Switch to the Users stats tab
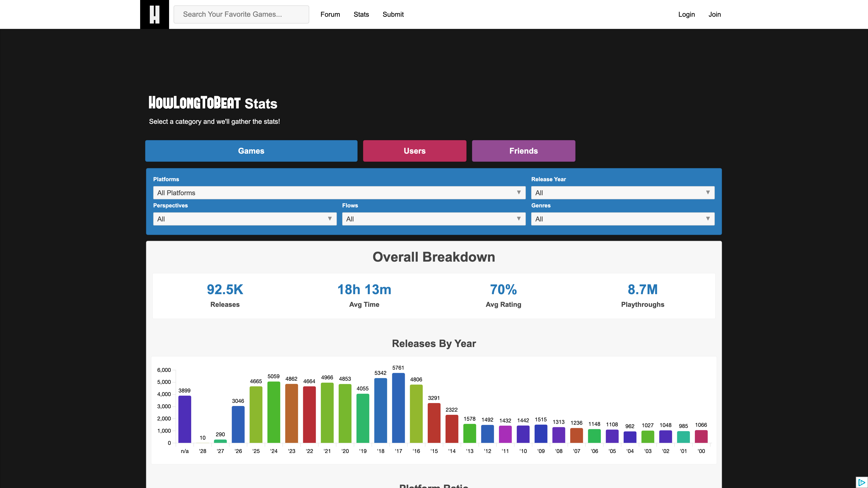 [x=415, y=151]
